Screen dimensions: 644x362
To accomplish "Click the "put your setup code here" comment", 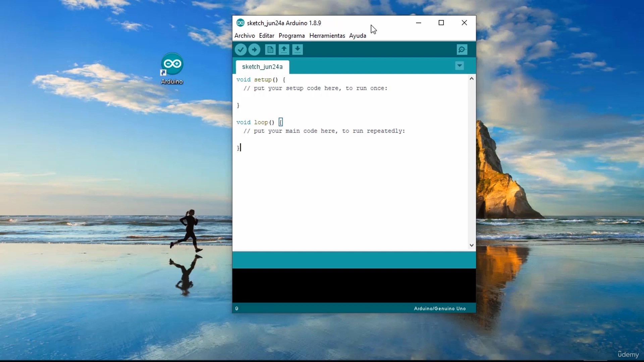I will pyautogui.click(x=315, y=88).
